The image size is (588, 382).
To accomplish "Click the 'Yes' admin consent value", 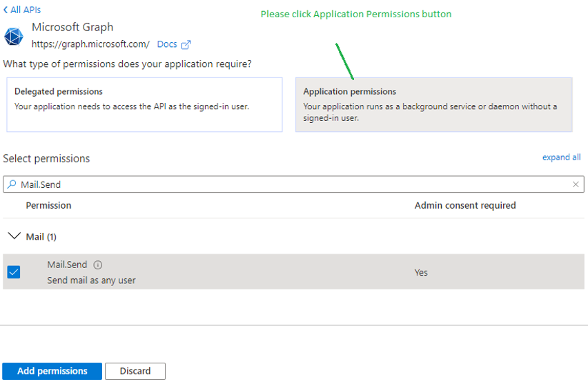I will click(421, 272).
